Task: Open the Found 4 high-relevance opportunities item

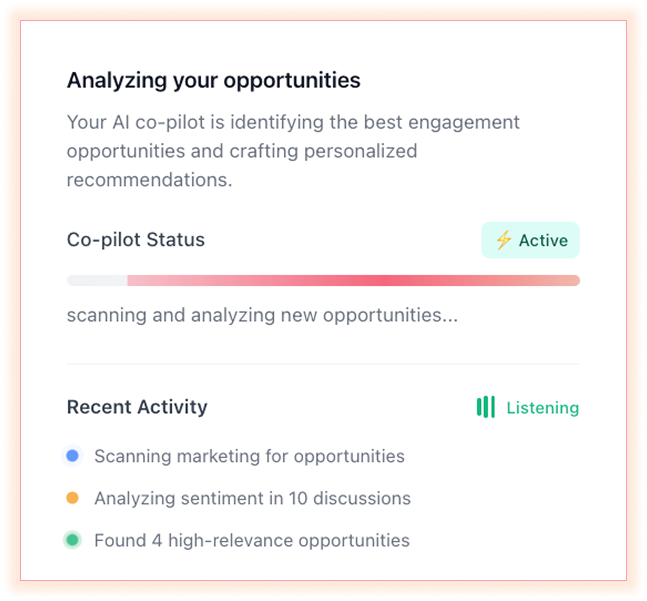Action: click(x=251, y=540)
